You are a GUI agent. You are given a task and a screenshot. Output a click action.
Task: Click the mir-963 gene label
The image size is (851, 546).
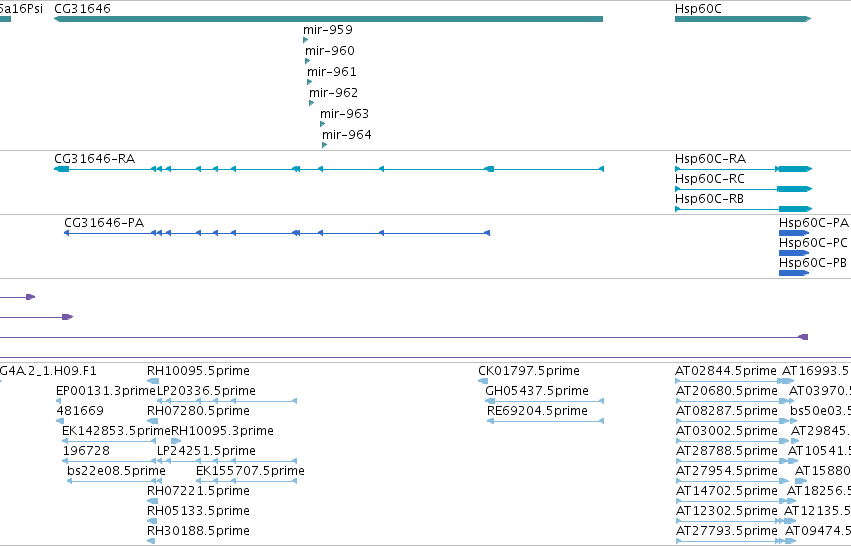click(345, 114)
